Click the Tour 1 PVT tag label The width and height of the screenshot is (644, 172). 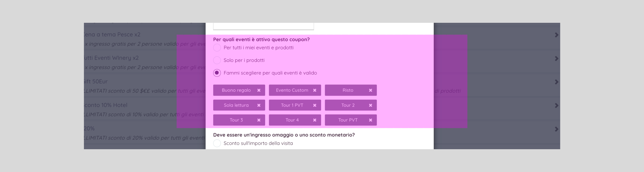292,105
